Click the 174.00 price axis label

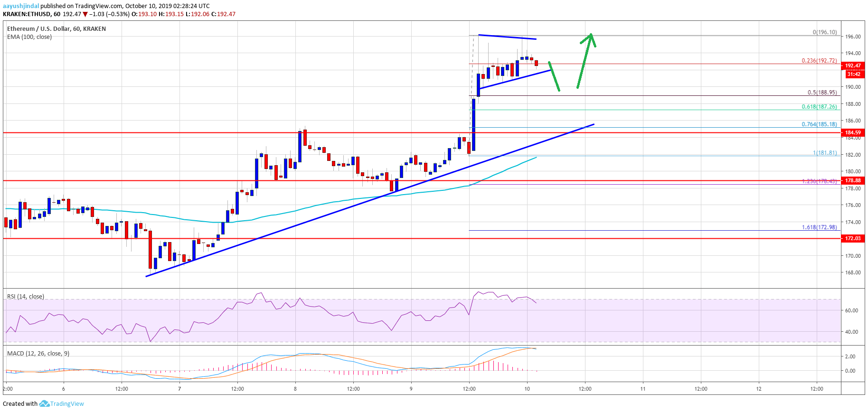coord(853,222)
